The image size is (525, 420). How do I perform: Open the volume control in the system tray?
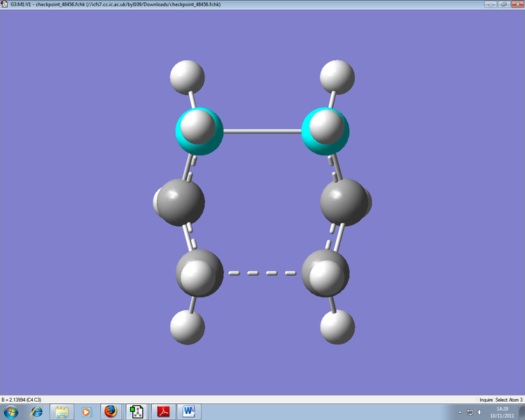click(x=480, y=412)
